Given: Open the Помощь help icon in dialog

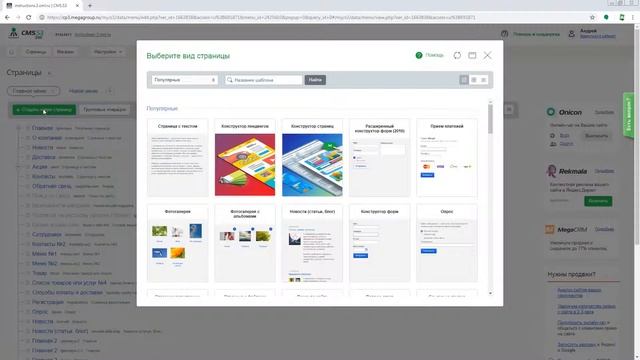Looking at the screenshot, I should coord(419,55).
